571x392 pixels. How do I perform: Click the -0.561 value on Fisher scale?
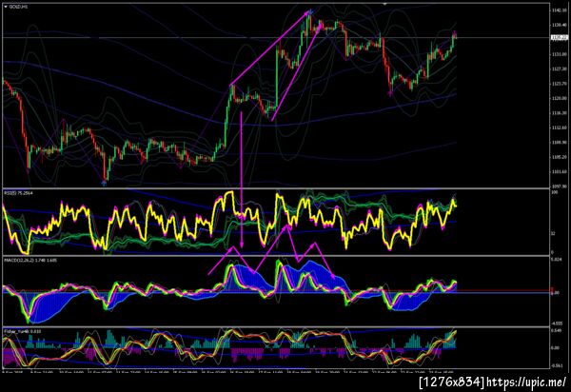point(556,365)
